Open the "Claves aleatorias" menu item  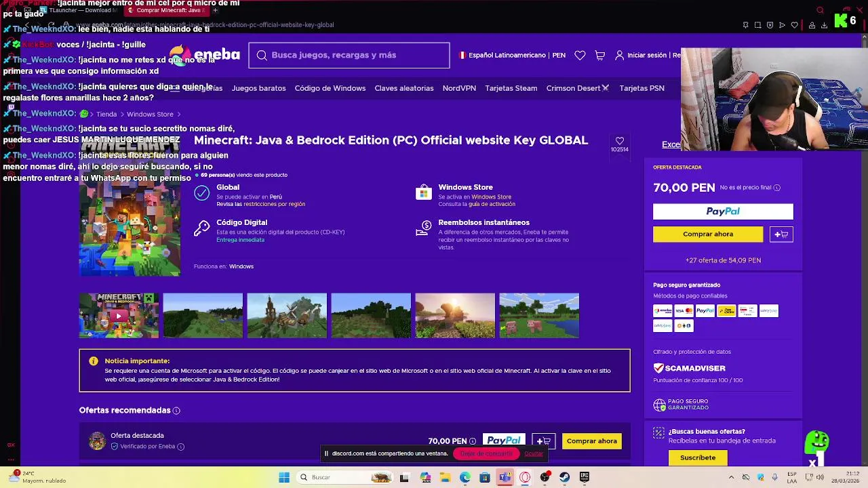(x=403, y=88)
